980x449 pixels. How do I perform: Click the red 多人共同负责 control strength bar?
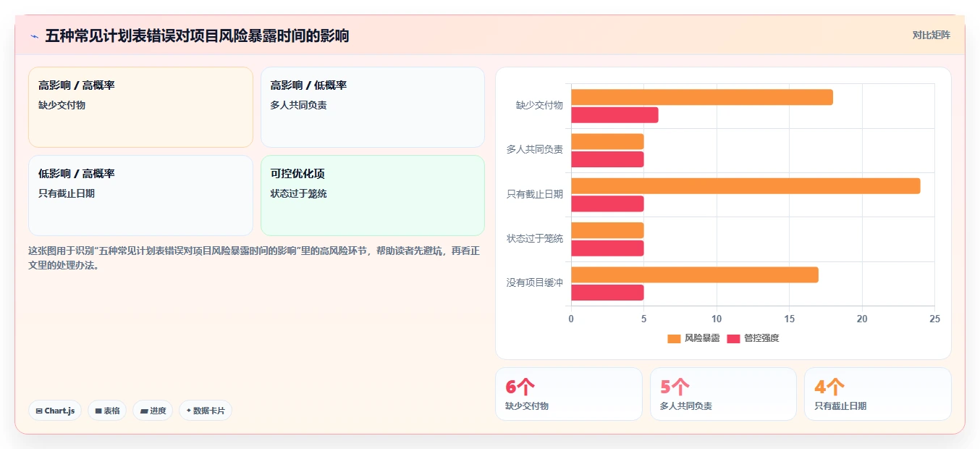(607, 159)
